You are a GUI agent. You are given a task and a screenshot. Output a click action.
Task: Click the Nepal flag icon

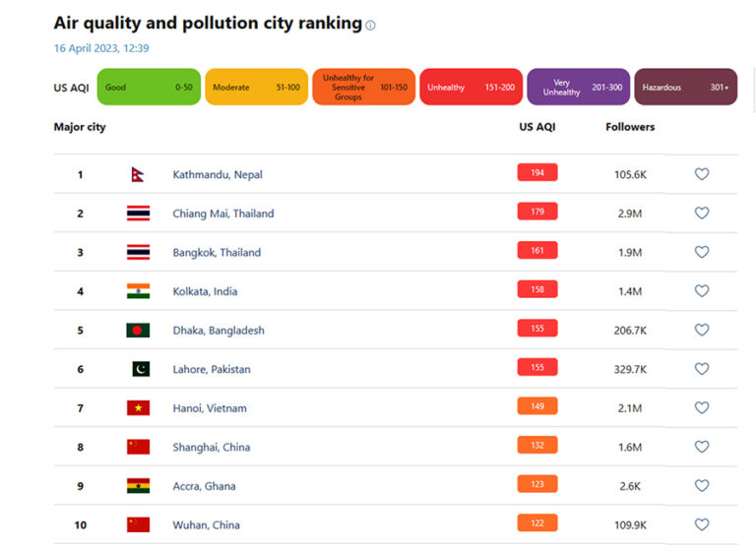point(138,174)
